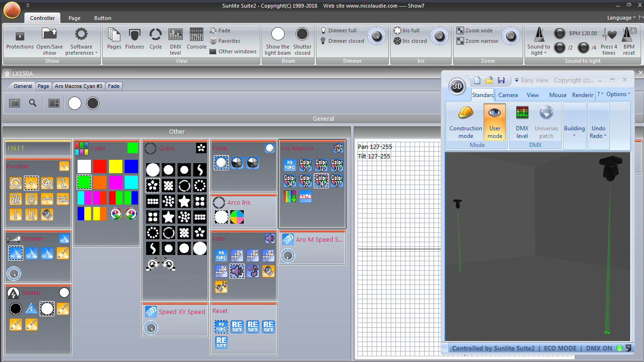Click the Zoom knob in the ribbon
The image size is (644, 362).
(511, 36)
